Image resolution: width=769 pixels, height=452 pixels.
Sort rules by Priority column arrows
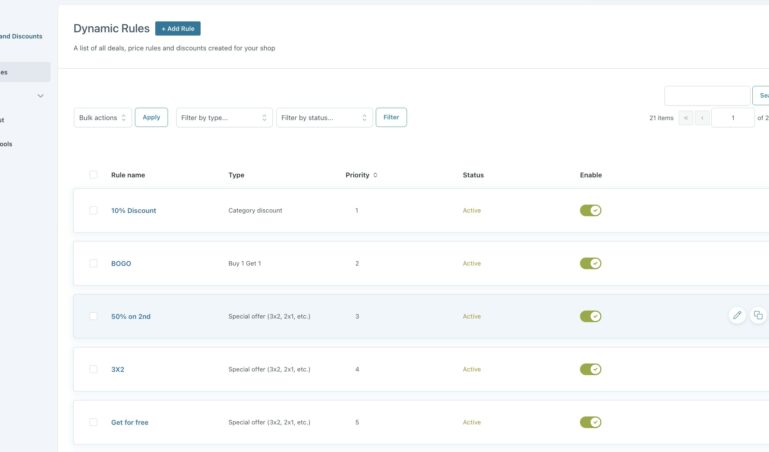(375, 175)
